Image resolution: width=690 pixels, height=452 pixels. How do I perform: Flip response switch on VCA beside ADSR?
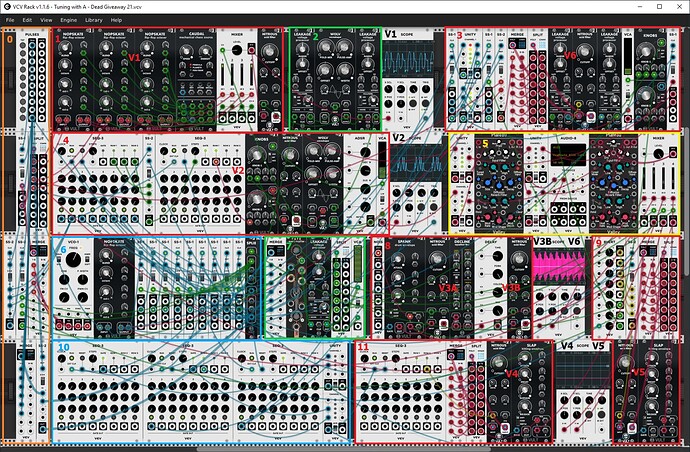pyautogui.click(x=382, y=199)
